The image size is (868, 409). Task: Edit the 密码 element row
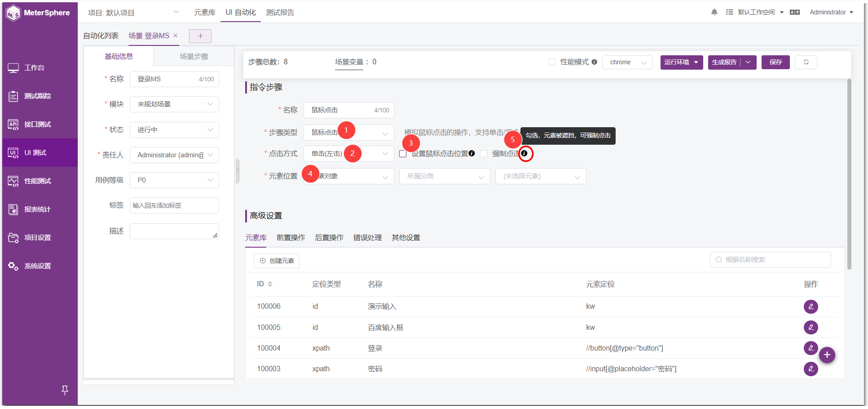811,369
